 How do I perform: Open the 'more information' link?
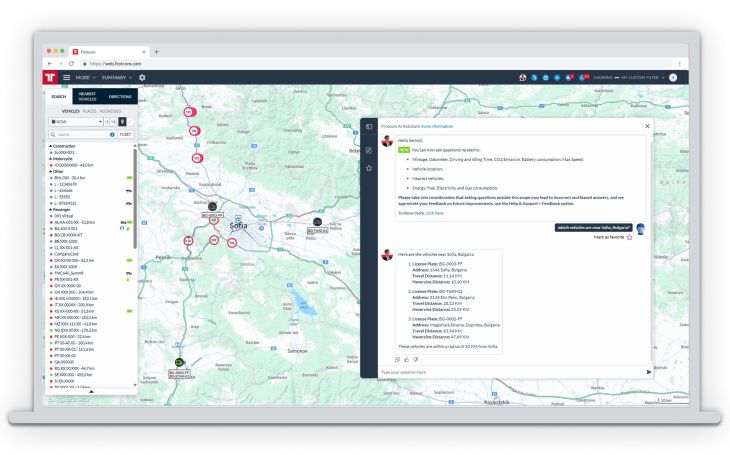point(436,127)
